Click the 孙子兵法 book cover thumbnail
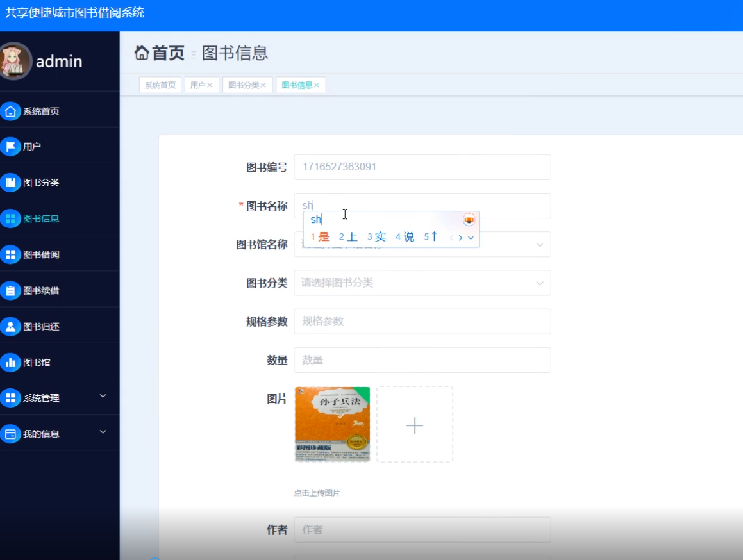 tap(332, 424)
